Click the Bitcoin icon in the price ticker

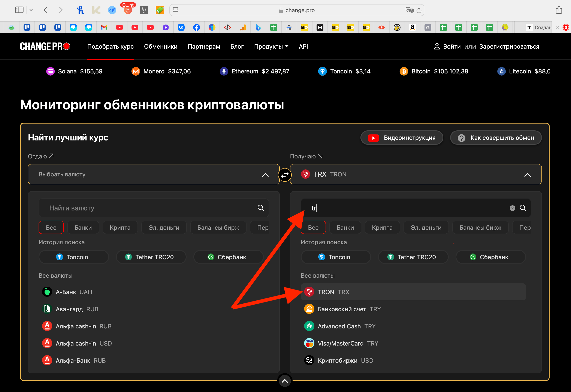(x=404, y=71)
